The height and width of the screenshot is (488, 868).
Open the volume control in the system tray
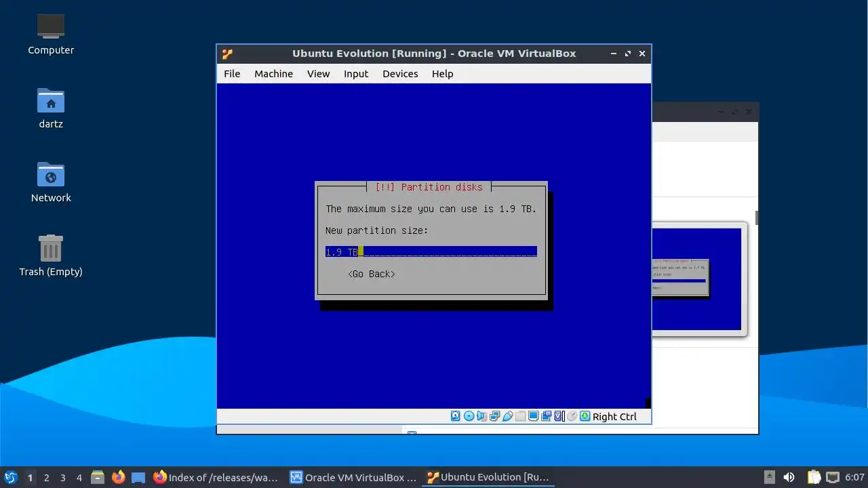coord(789,477)
